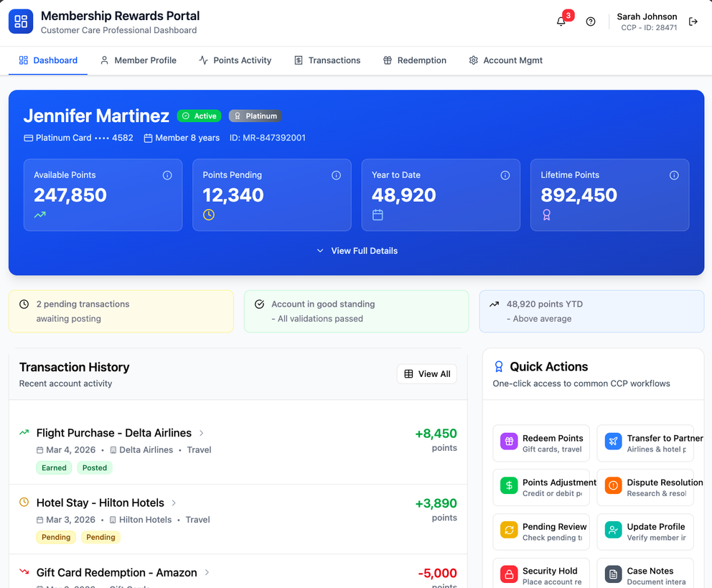Click the Platinum tier badge
Screen dimensions: 712x588
coord(256,116)
